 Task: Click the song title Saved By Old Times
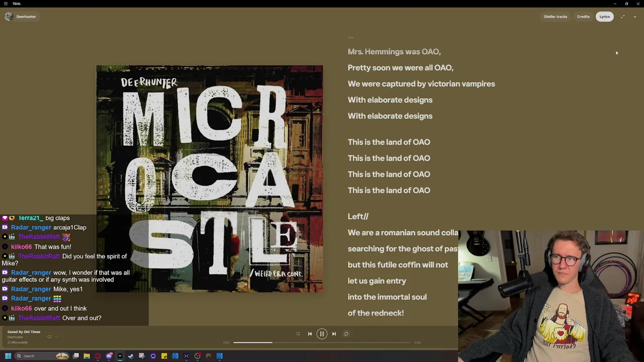coord(24,332)
